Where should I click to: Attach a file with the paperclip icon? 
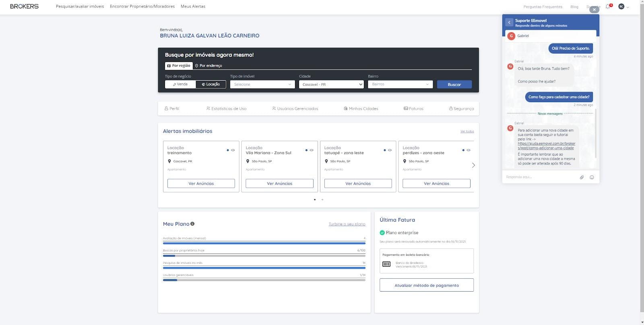582,177
